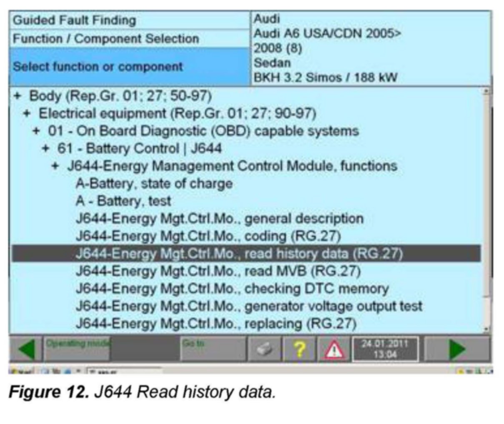Select A - Battery, test

123,201
